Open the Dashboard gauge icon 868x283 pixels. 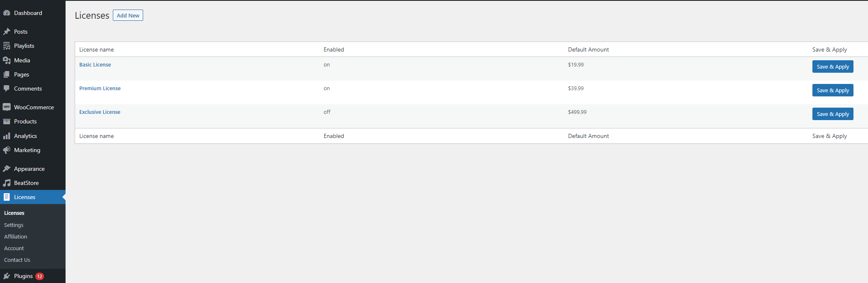(7, 13)
